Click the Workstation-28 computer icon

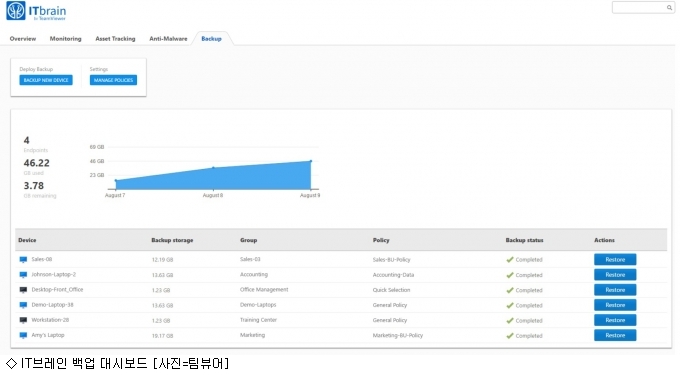click(x=23, y=320)
